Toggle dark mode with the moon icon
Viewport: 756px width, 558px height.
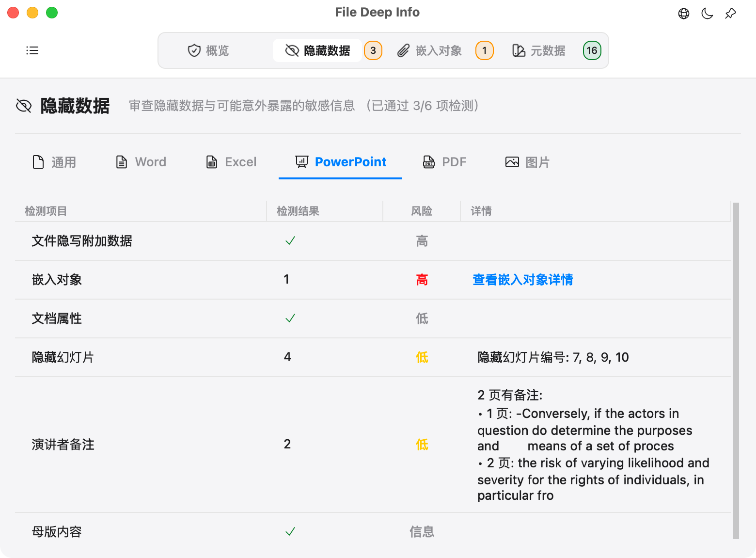(707, 14)
